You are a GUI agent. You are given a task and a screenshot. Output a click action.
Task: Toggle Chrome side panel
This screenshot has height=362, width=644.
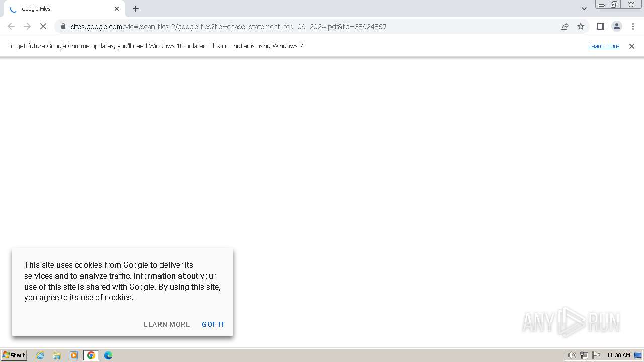(x=600, y=26)
